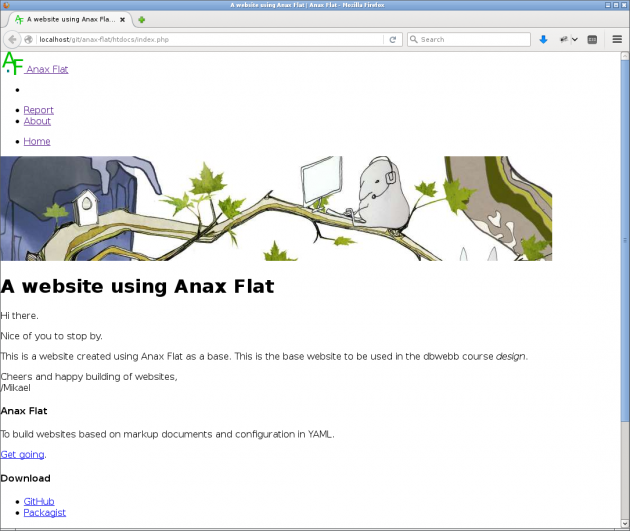Click the search magnifier icon
630x531 pixels.
(413, 39)
